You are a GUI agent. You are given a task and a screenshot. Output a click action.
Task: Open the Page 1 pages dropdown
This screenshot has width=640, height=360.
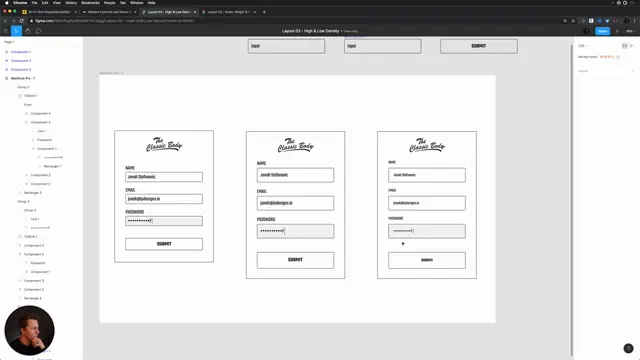pos(9,42)
